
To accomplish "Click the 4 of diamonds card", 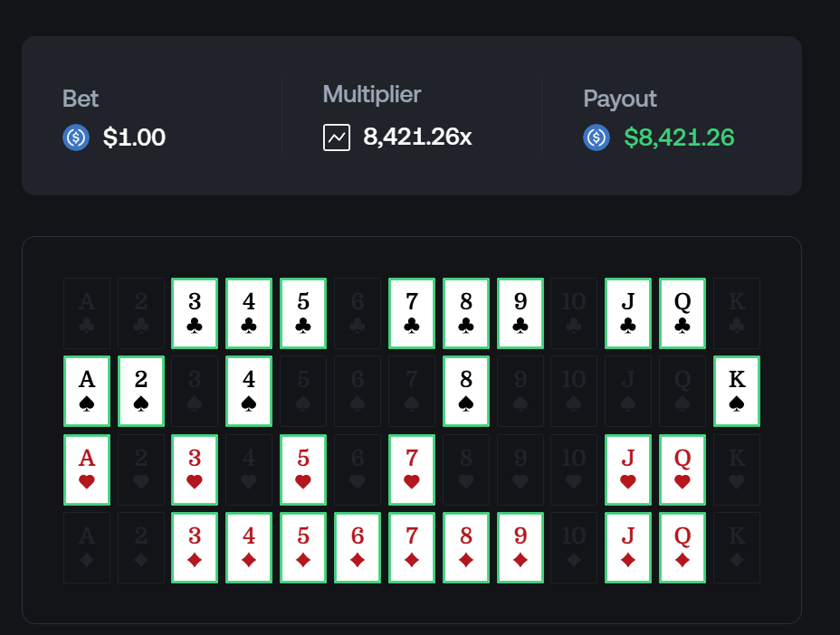I will (249, 548).
